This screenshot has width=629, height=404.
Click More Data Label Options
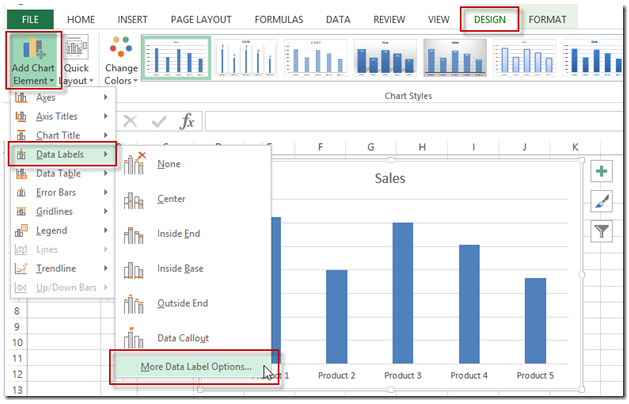[x=196, y=367]
